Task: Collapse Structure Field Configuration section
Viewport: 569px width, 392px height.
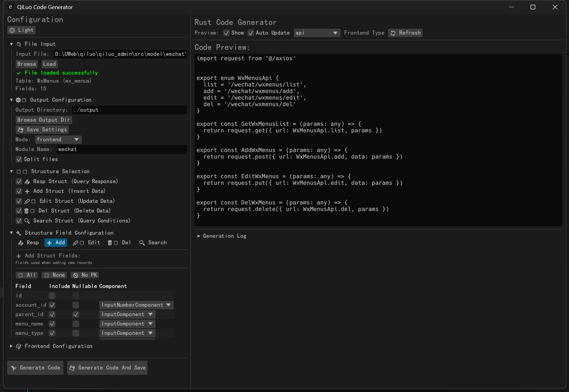Action: click(12, 233)
